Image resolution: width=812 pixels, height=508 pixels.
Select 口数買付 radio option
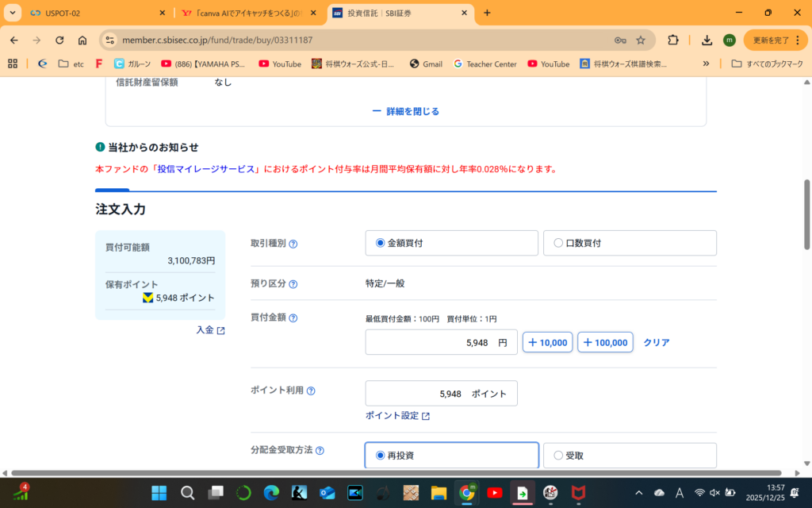coord(558,243)
